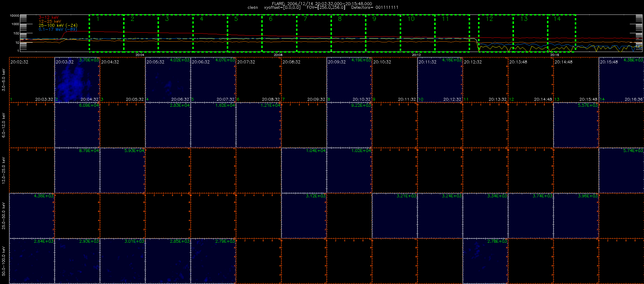The image size is (644, 284).
Task: Open the image panel with peak 4.38E+03
Action: click(x=621, y=80)
